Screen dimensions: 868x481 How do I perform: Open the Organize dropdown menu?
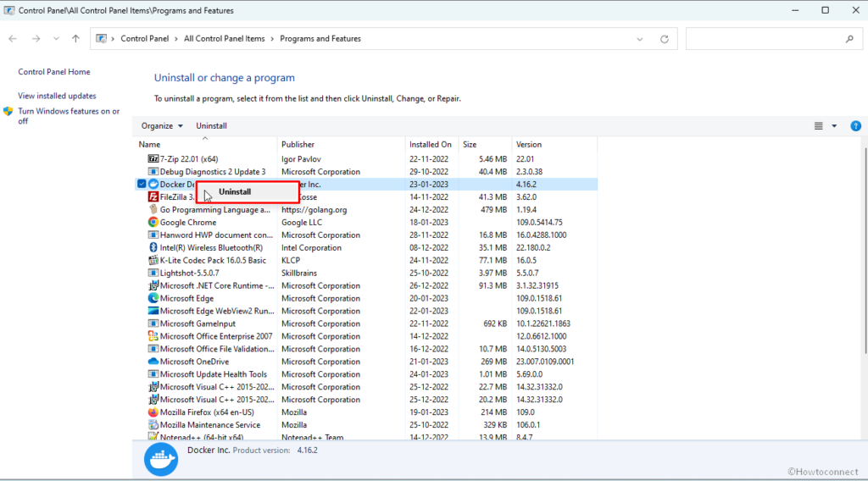tap(162, 126)
